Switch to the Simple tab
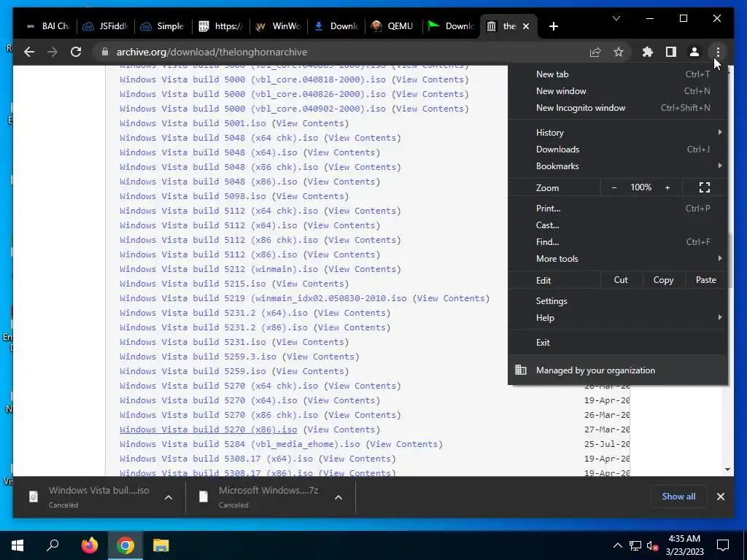 163,26
